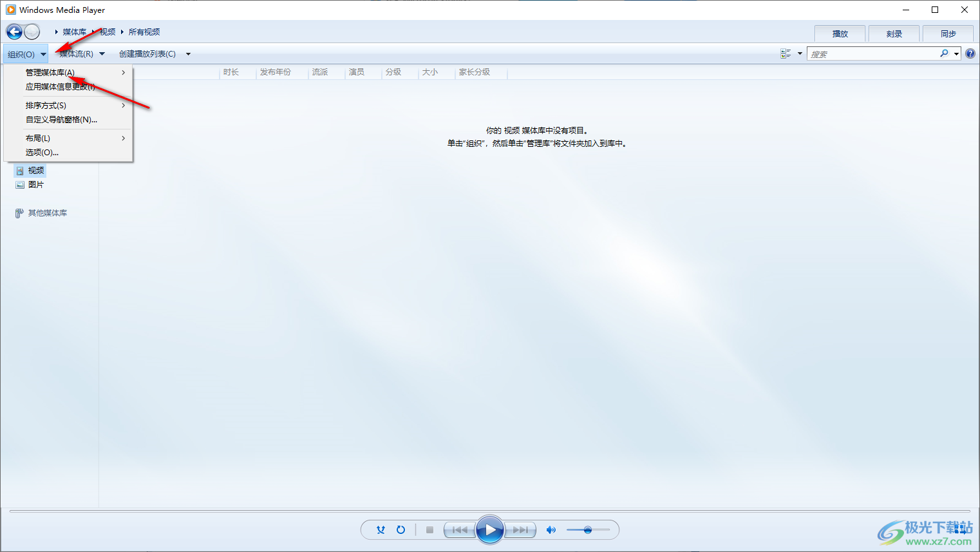Select 视频 in the navigation pane
Image resolution: width=980 pixels, height=552 pixels.
tap(36, 171)
